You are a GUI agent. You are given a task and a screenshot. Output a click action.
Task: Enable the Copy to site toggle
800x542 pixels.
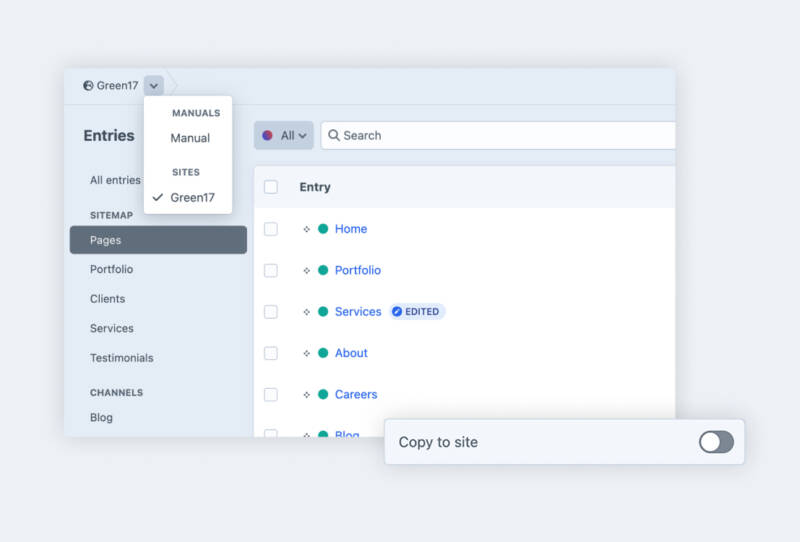716,442
